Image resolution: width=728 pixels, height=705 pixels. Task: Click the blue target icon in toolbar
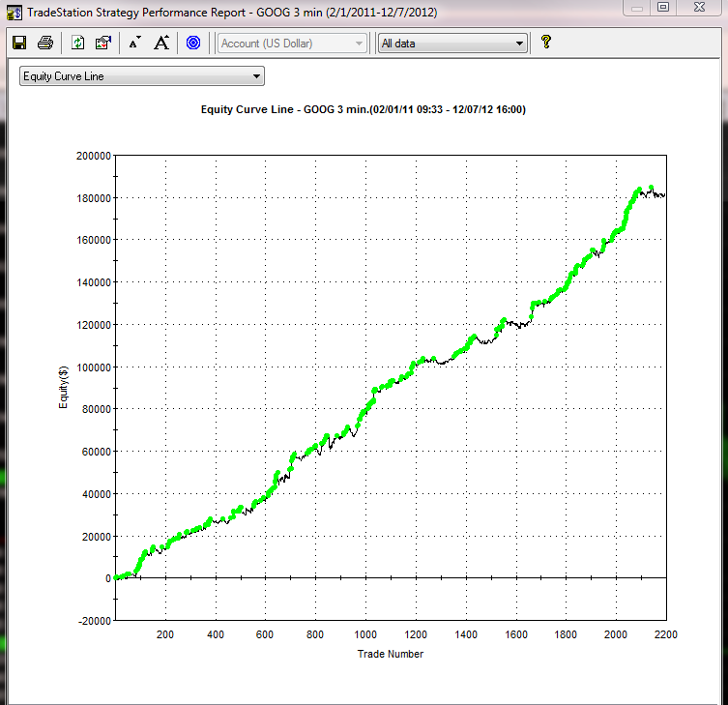[192, 43]
